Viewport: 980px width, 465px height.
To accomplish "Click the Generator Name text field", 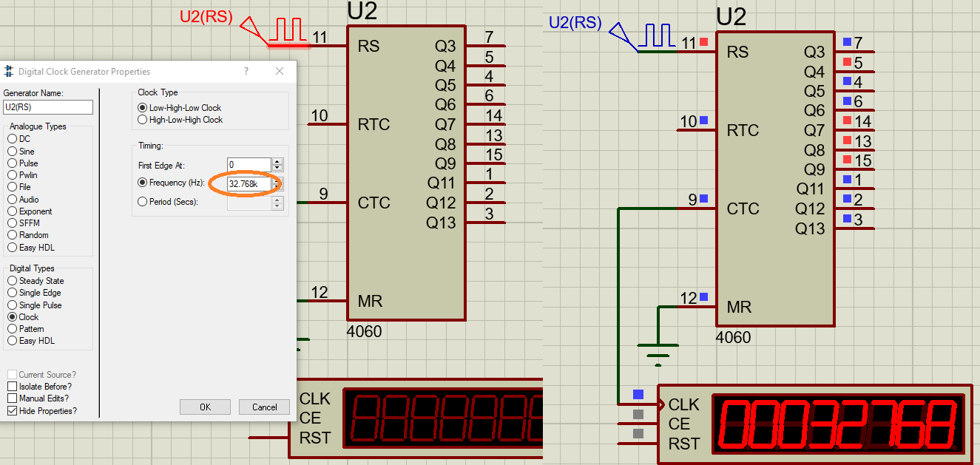I will [x=48, y=107].
